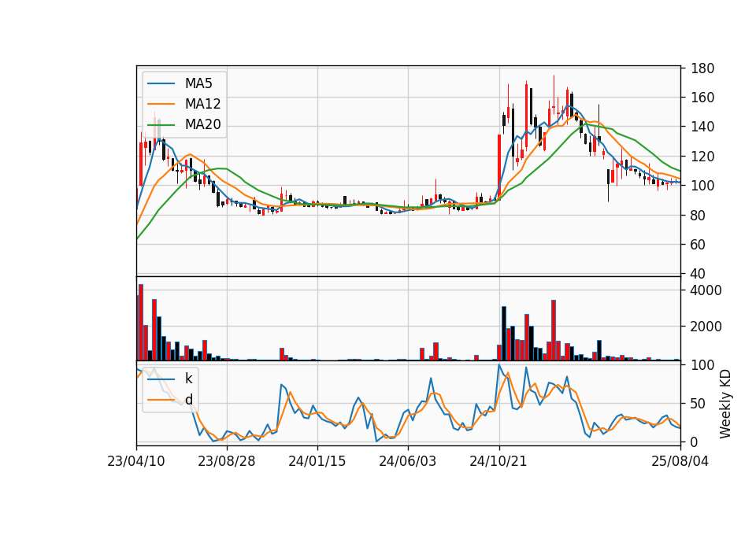Click the k legend label
The height and width of the screenshot is (543, 756).
pyautogui.click(x=188, y=379)
